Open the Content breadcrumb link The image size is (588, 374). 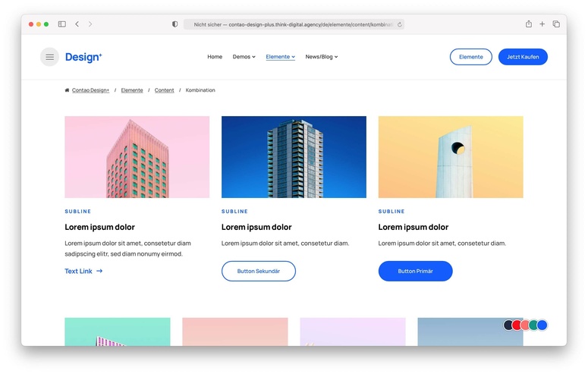[x=164, y=90]
